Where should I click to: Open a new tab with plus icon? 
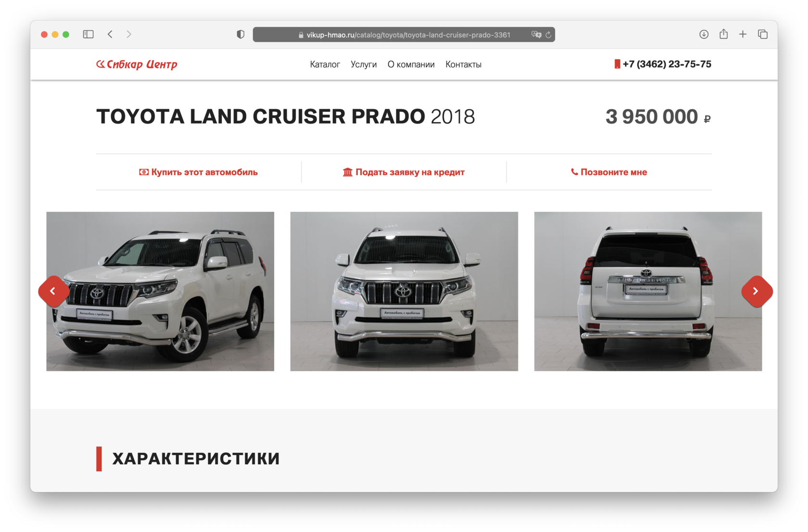pyautogui.click(x=743, y=34)
